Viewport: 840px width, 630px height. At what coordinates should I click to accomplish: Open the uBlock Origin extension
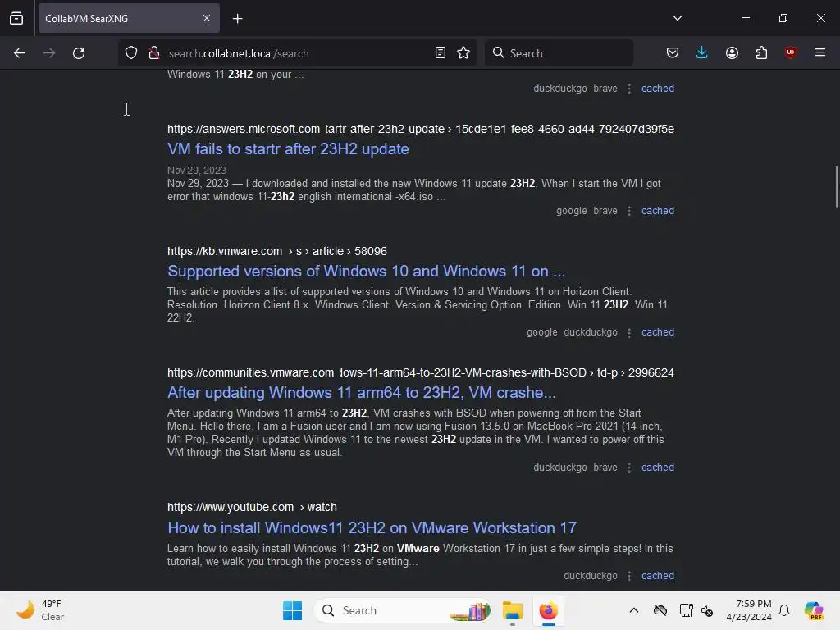click(790, 53)
